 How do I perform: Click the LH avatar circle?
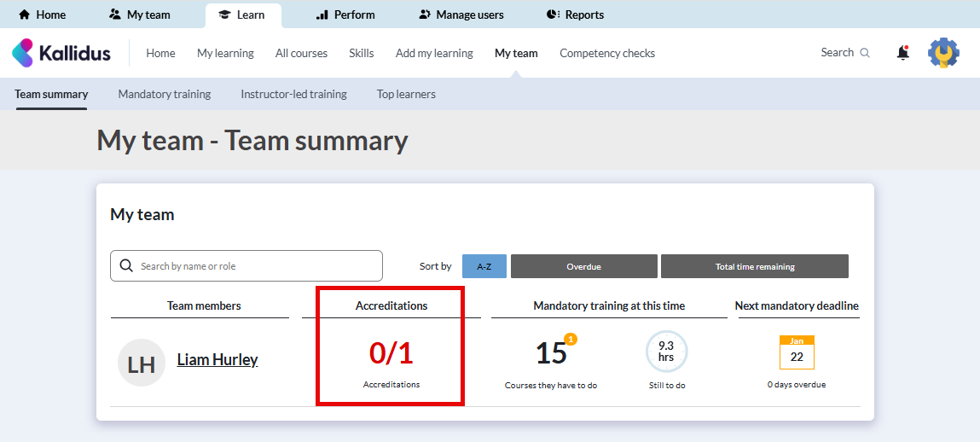(x=141, y=363)
